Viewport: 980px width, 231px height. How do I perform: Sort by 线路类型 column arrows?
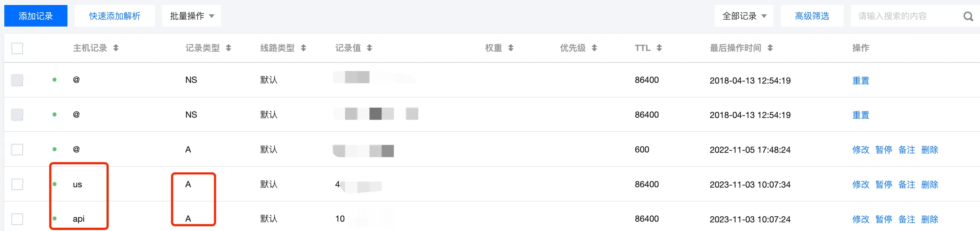(x=303, y=48)
